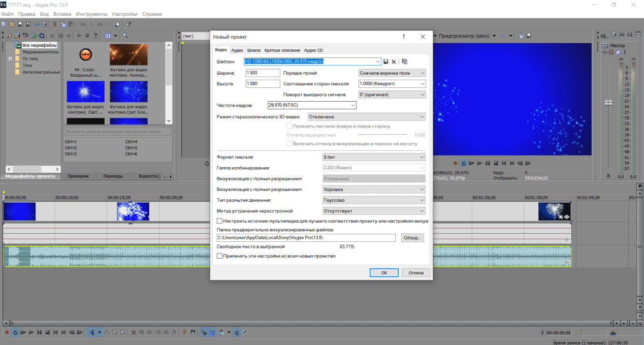Click the match media video settings icon
The height and width of the screenshot is (345, 644).
[x=404, y=61]
